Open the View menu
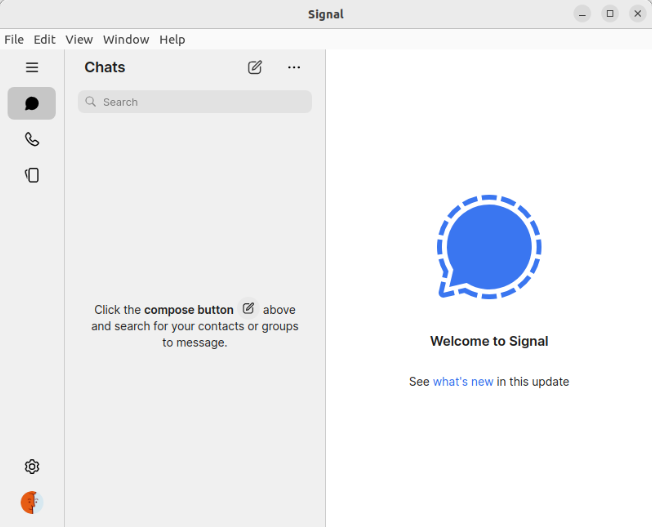 [79, 40]
